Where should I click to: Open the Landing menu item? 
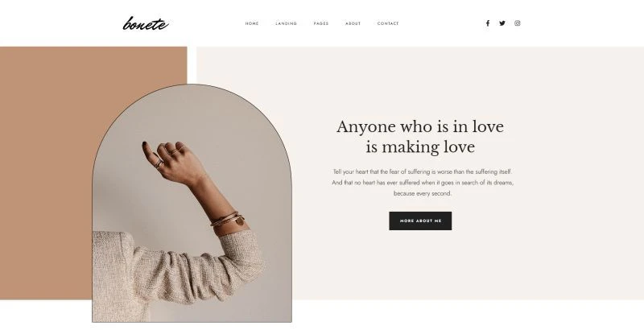[287, 24]
